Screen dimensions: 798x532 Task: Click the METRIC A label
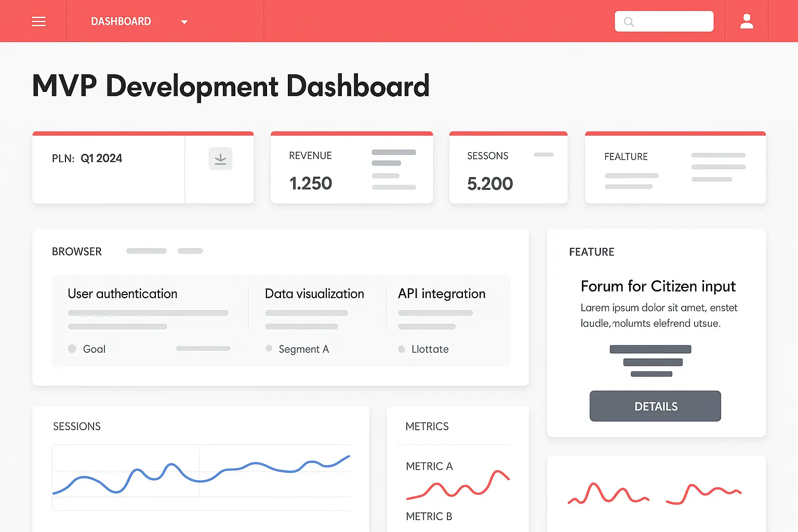pyautogui.click(x=429, y=467)
